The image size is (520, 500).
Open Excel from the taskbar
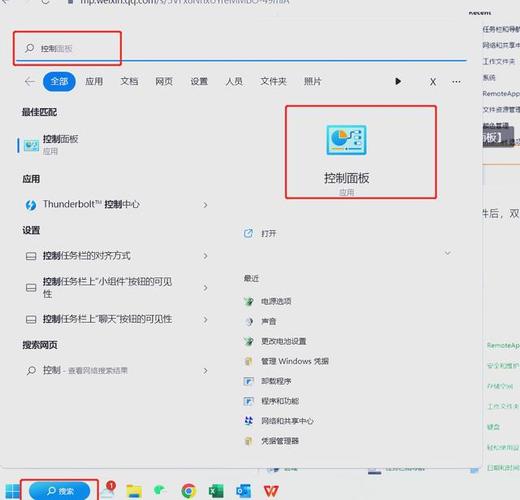[216, 491]
